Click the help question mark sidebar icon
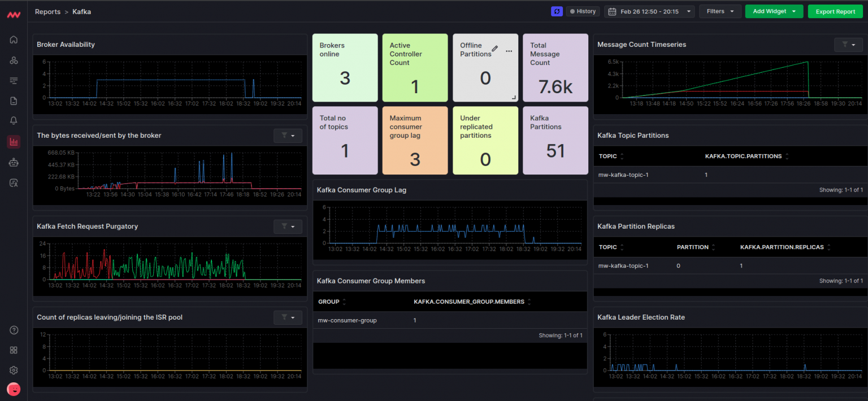The image size is (868, 401). pyautogui.click(x=14, y=330)
